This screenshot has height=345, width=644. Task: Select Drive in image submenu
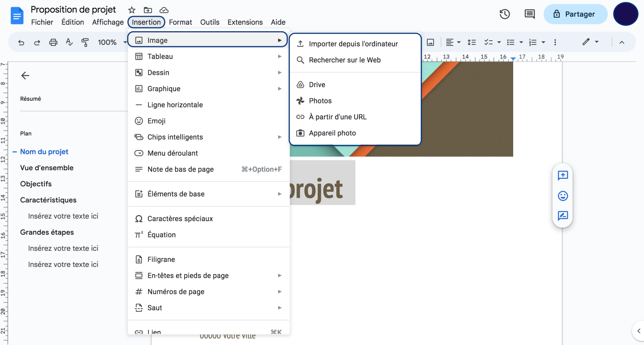(x=355, y=85)
